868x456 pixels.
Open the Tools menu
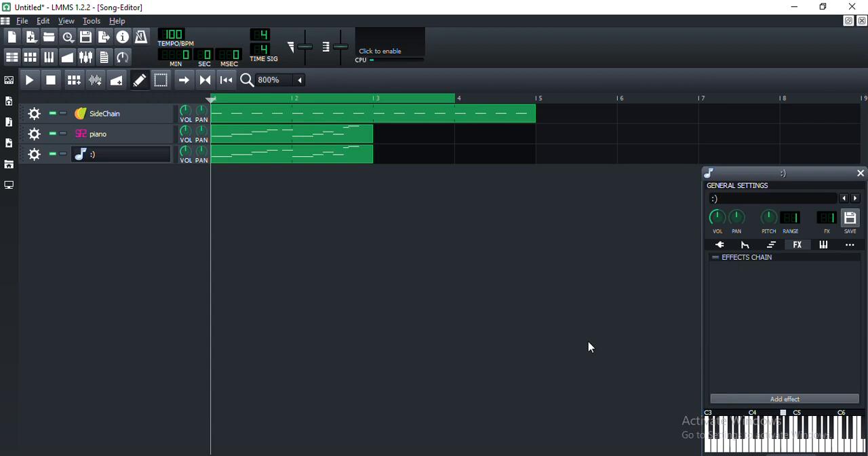click(x=91, y=21)
